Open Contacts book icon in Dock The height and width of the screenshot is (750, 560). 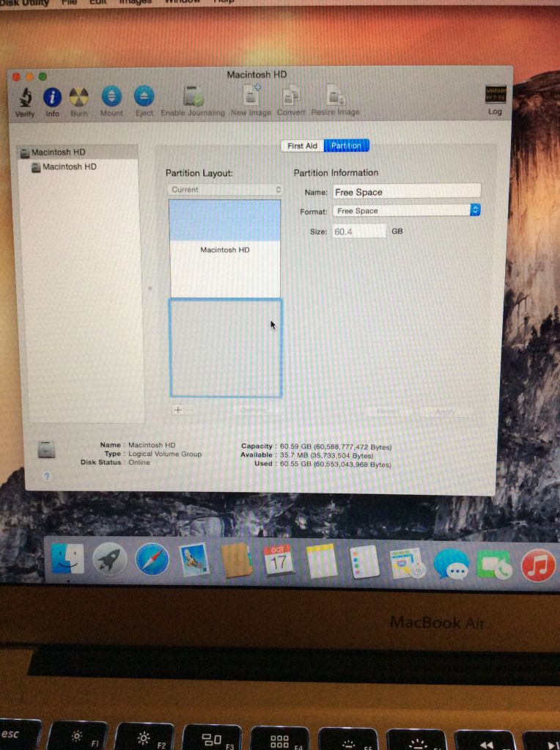pyautogui.click(x=237, y=559)
